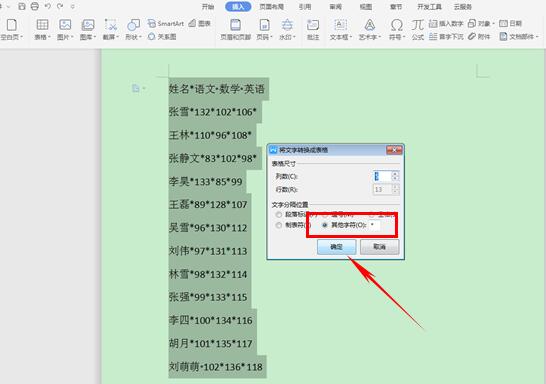Click the 取消 cancel button
The image size is (546, 384).
pos(380,247)
